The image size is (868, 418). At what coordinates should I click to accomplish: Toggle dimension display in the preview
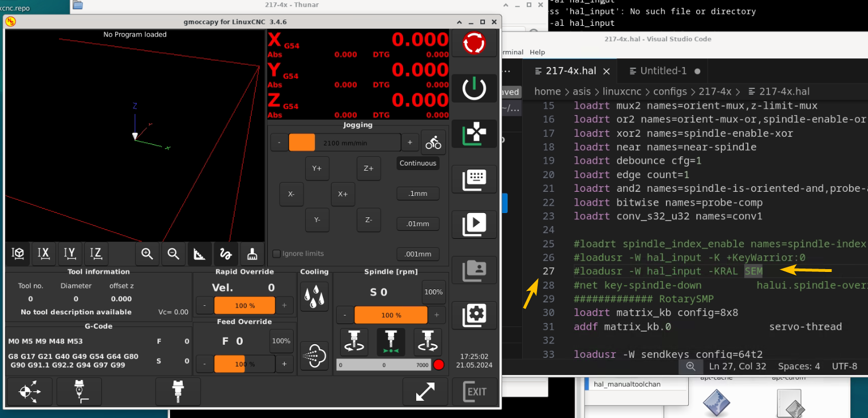point(199,254)
